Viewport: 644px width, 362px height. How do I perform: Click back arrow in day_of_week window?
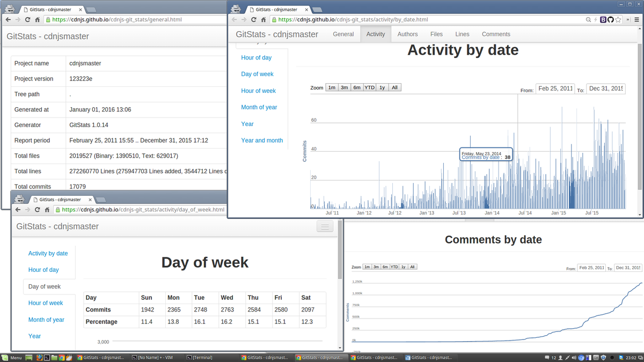(18, 210)
